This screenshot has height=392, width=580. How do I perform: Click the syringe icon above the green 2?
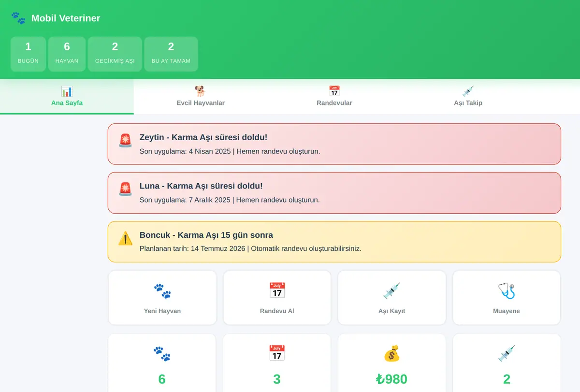click(x=507, y=354)
